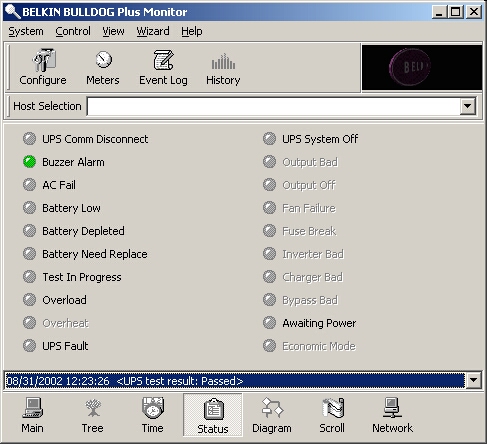Switch to the Tree view icon

click(x=92, y=415)
